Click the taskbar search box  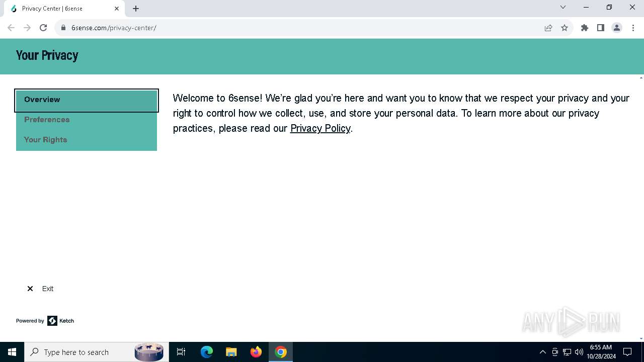tap(96, 352)
